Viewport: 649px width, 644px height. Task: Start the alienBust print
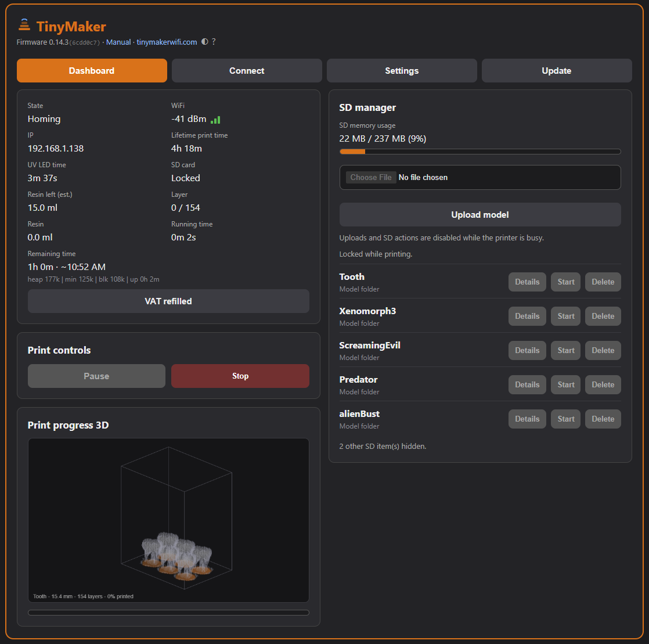coord(566,419)
